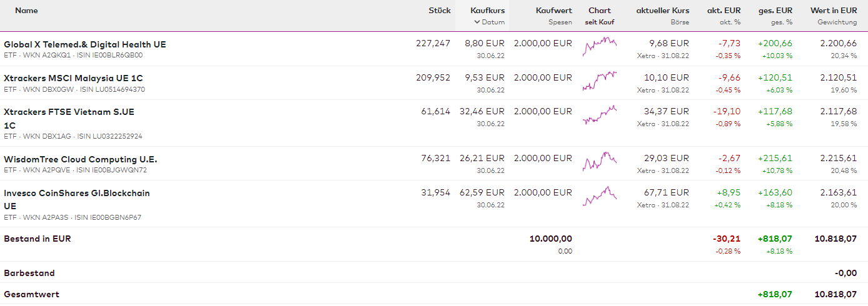868x306 pixels.
Task: Select the Xtrackers FTSE Vietnam S.UE position
Action: coord(69,112)
